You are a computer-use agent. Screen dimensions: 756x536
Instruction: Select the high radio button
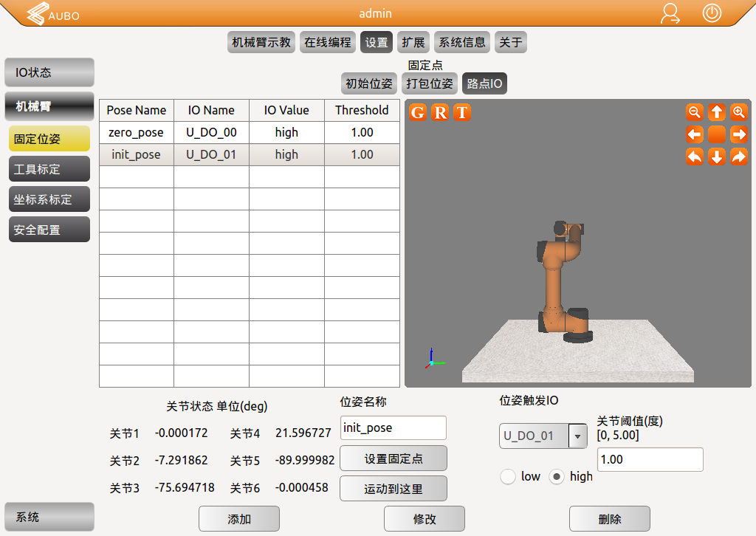click(558, 476)
